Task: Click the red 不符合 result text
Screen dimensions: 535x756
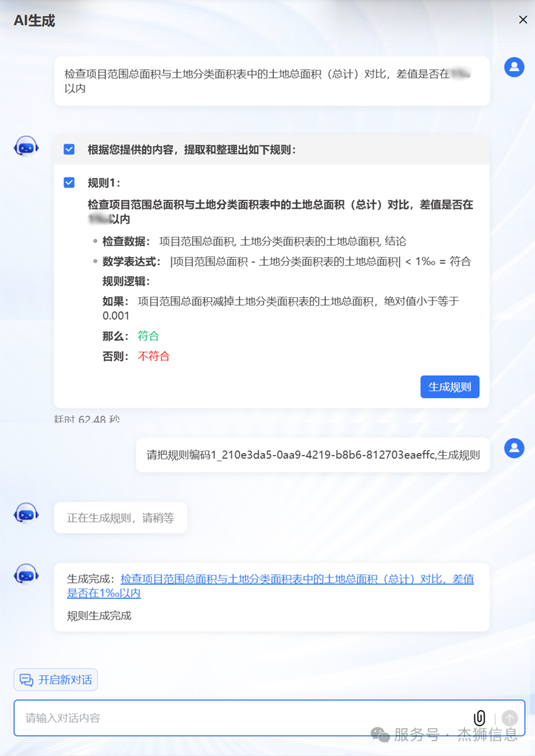Action: (x=153, y=356)
